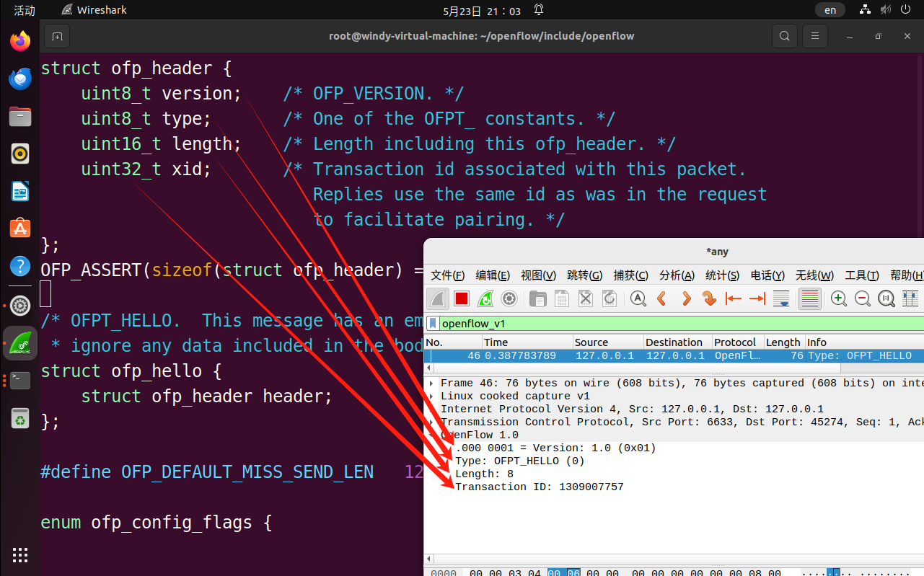Open the Files manager from the dock
The height and width of the screenshot is (576, 924).
point(20,115)
